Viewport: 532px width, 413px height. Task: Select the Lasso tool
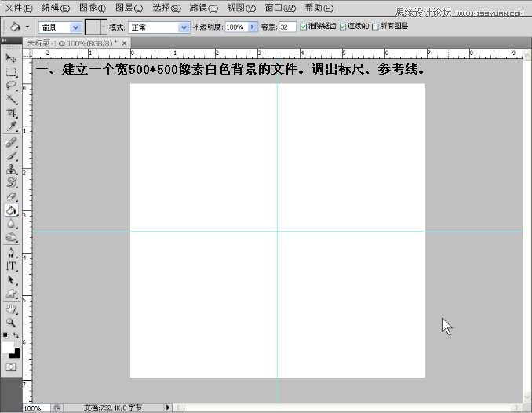click(11, 86)
